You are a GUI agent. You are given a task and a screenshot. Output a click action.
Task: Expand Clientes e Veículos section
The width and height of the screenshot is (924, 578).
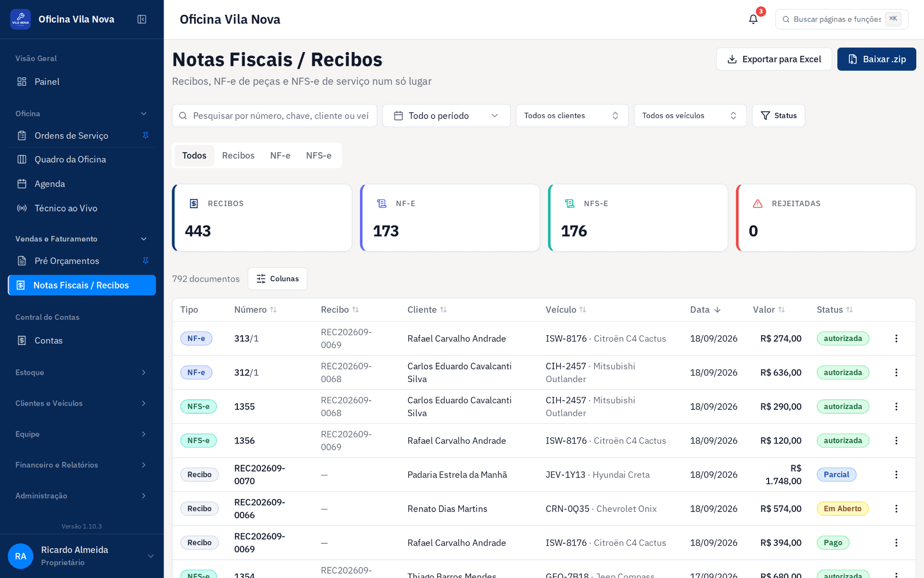pos(82,403)
